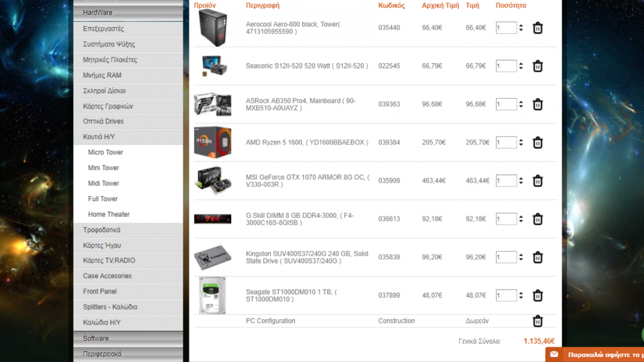Click the Παρακαλώ αφήστε το message button
This screenshot has height=362, width=644.
click(x=595, y=354)
